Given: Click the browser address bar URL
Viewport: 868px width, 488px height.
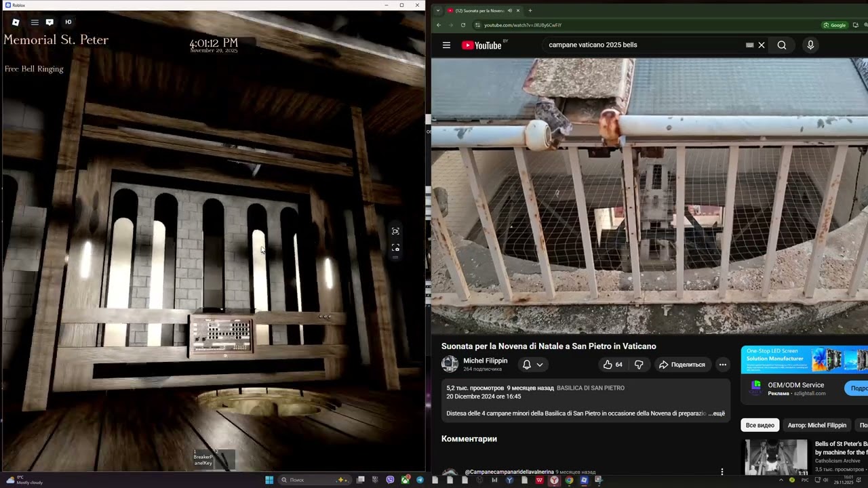Looking at the screenshot, I should pyautogui.click(x=523, y=25).
